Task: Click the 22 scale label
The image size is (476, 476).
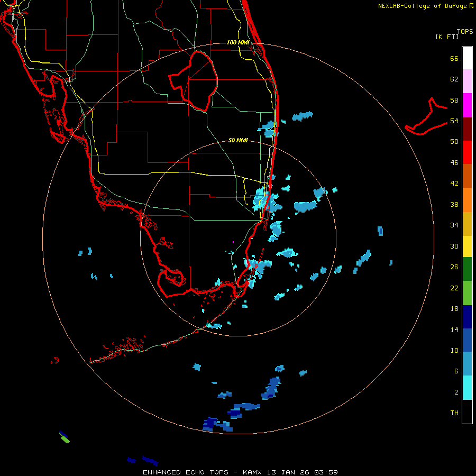Action: click(454, 288)
